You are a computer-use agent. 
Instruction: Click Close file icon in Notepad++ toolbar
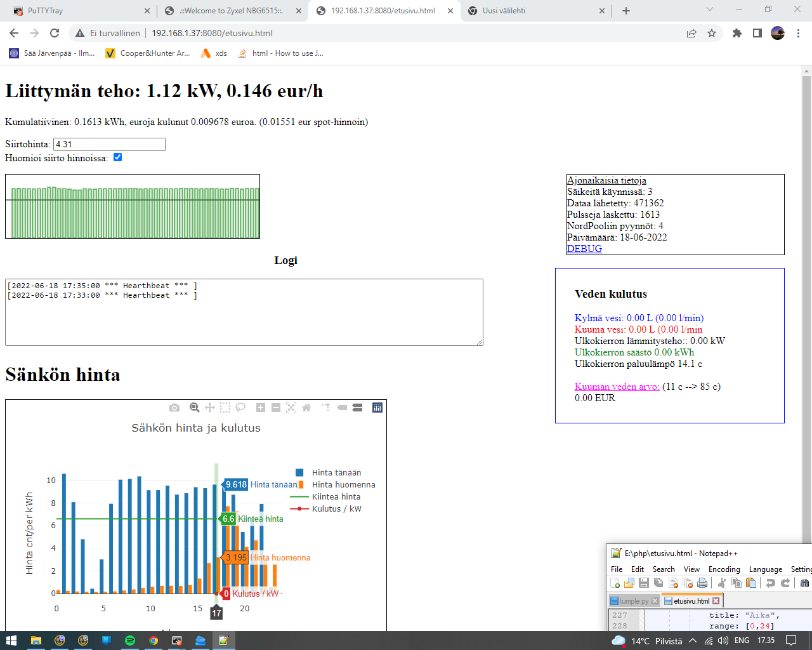point(673,583)
